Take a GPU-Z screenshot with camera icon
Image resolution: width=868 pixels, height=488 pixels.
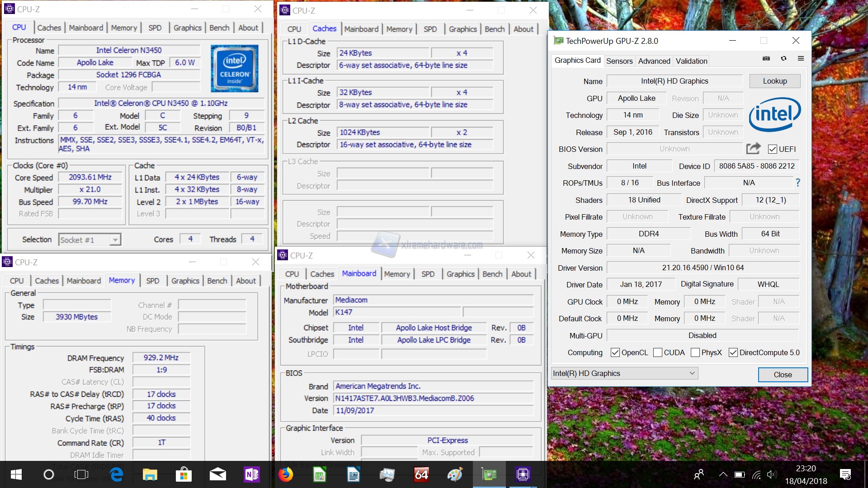click(766, 59)
